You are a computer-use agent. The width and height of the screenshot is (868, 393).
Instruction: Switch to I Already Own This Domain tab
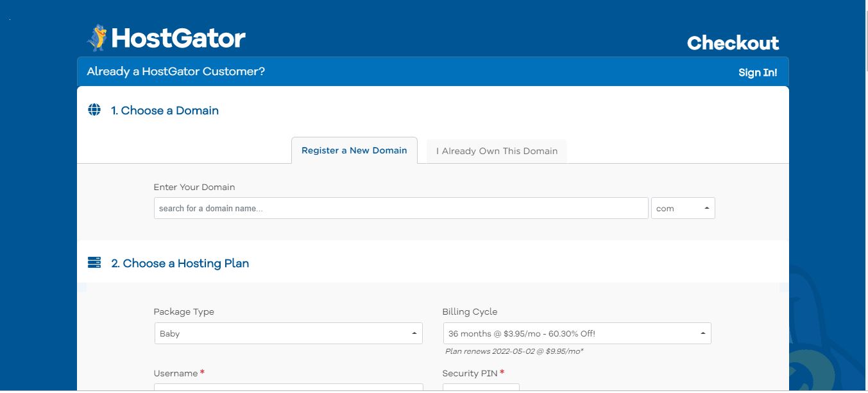click(x=497, y=151)
